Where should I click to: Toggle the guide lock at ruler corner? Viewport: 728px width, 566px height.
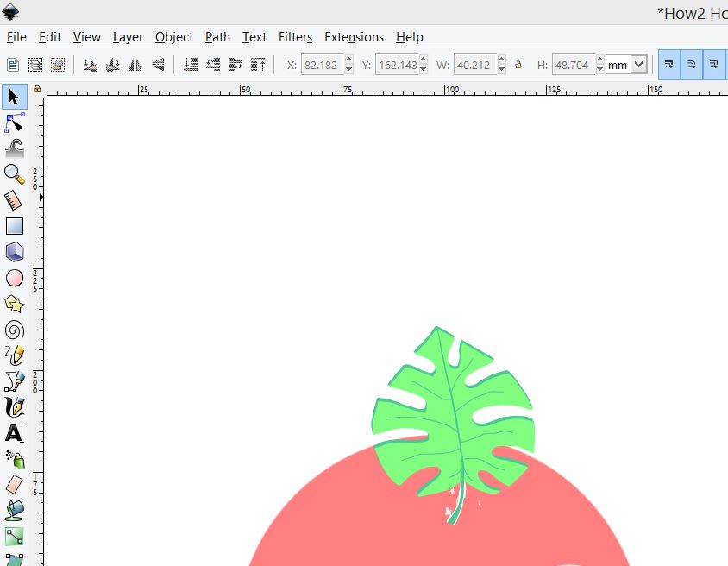click(x=37, y=89)
